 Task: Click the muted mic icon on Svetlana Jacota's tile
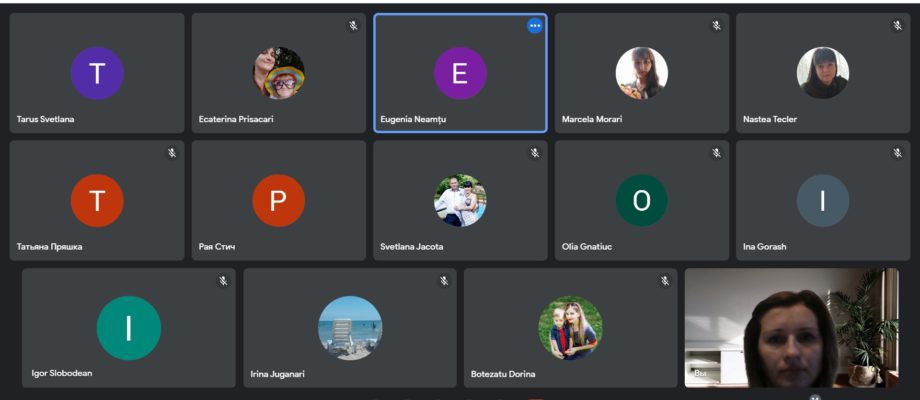535,153
